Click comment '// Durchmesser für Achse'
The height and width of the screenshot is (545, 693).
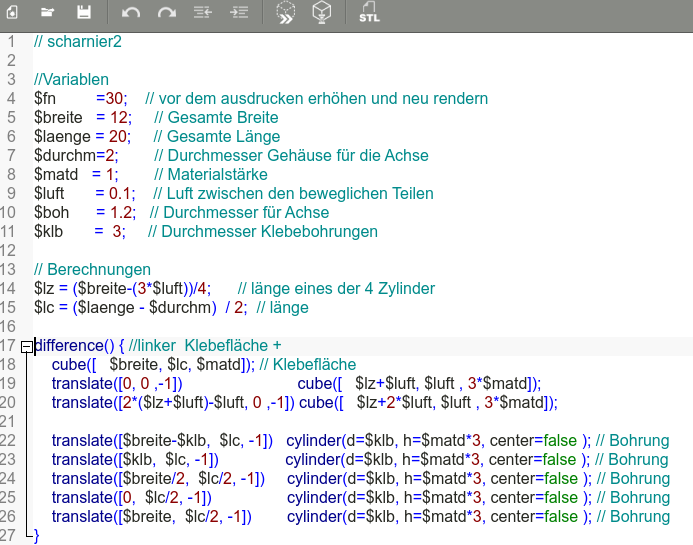point(239,213)
